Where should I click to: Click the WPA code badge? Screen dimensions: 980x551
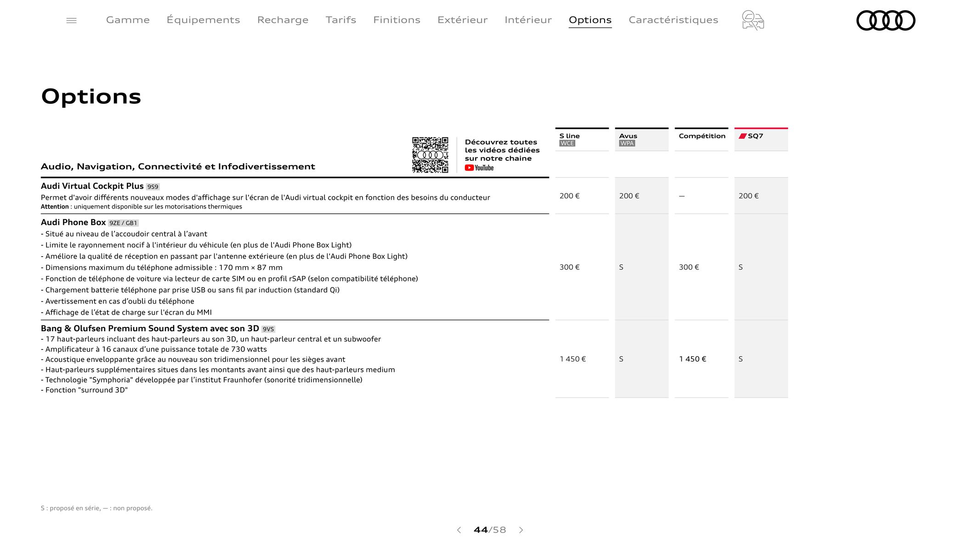pyautogui.click(x=627, y=143)
